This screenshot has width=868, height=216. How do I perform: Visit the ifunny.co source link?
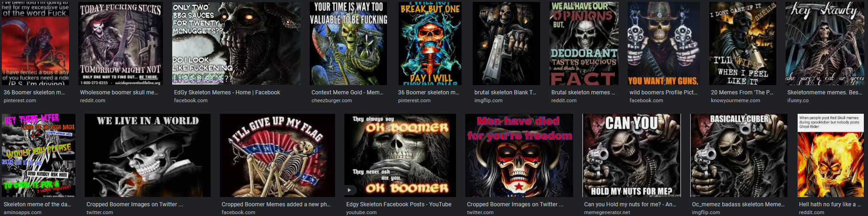(x=798, y=100)
